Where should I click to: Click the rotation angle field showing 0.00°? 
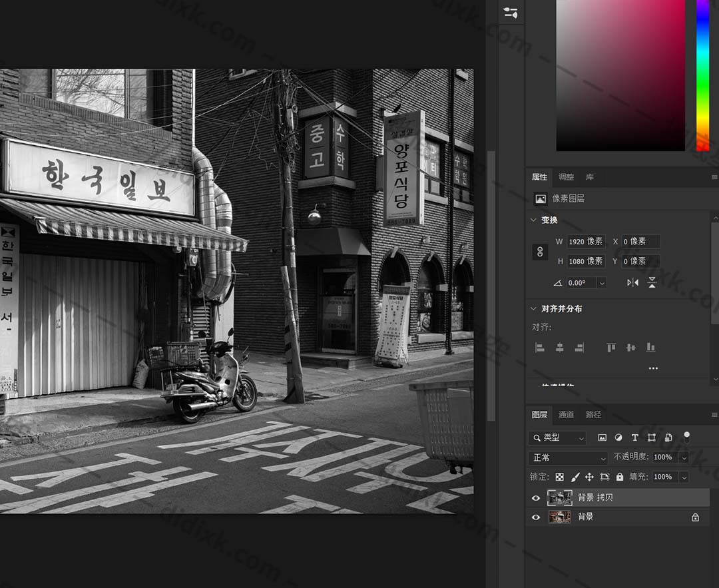581,283
